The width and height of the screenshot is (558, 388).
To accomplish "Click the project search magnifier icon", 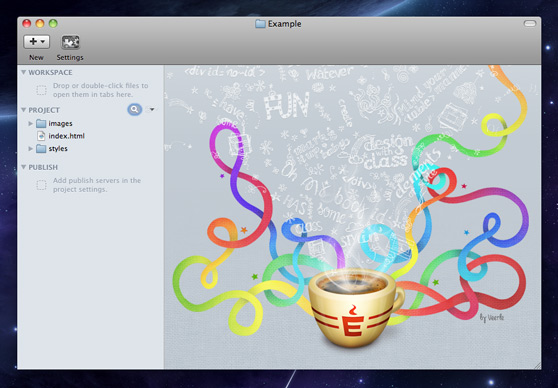I will pyautogui.click(x=135, y=109).
